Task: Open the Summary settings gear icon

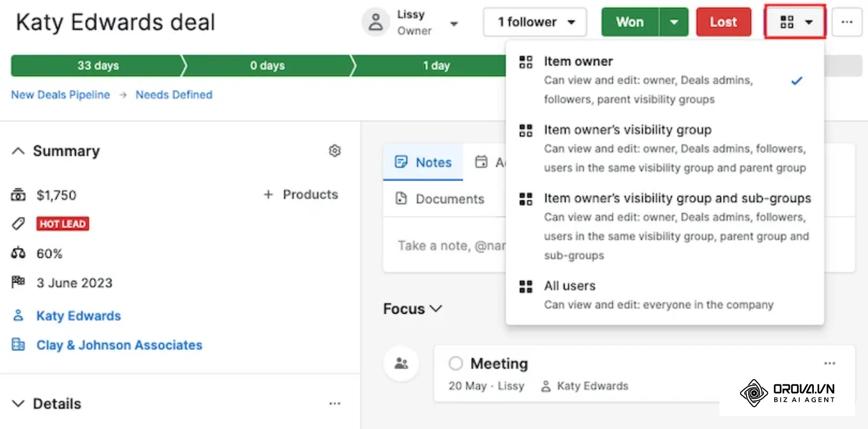Action: [x=335, y=150]
